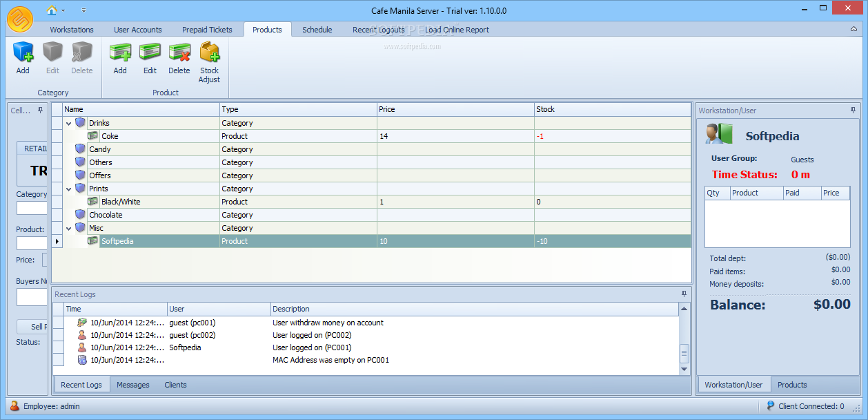Sort products by Name column header
The image size is (868, 420).
(141, 109)
